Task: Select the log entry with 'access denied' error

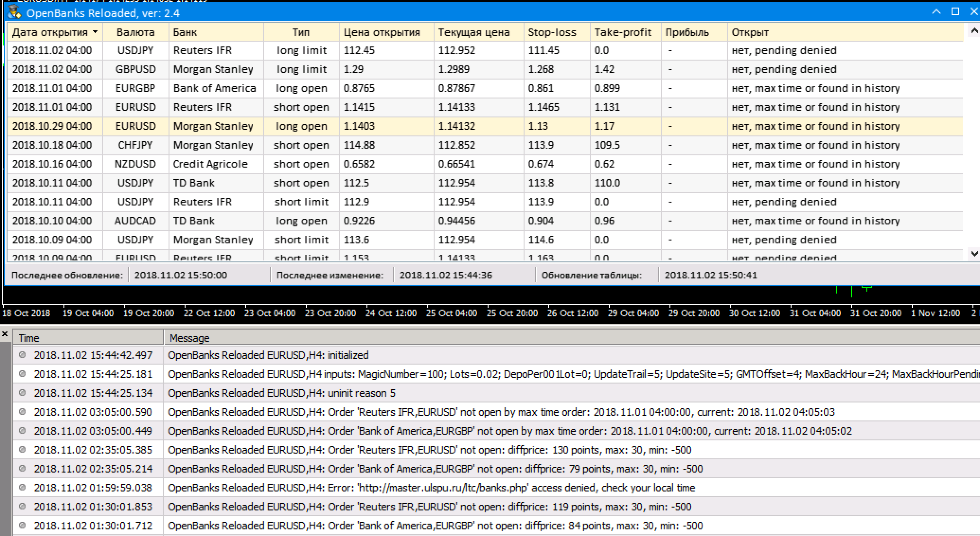Action: point(497,488)
